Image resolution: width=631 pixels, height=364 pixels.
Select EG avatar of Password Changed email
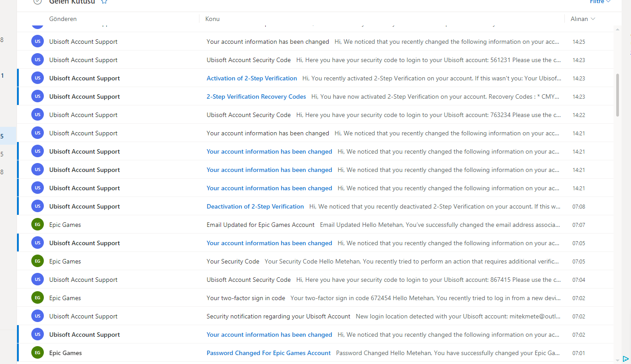[x=38, y=352]
